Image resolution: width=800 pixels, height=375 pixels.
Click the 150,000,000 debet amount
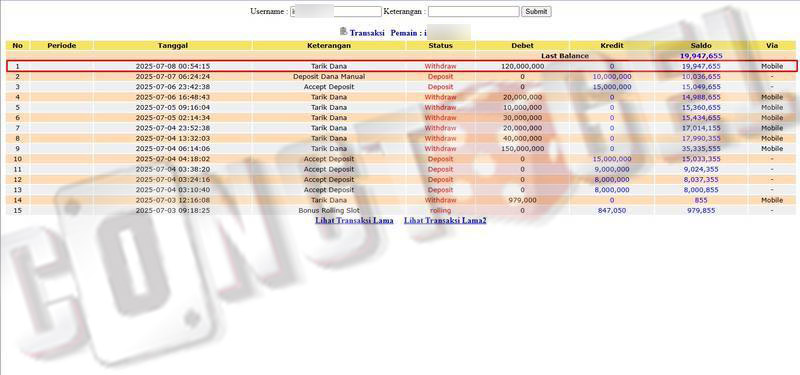point(522,148)
